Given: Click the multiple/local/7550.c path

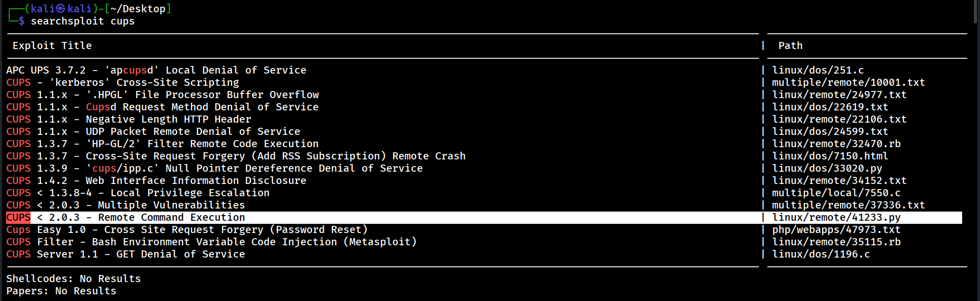Looking at the screenshot, I should point(836,193).
